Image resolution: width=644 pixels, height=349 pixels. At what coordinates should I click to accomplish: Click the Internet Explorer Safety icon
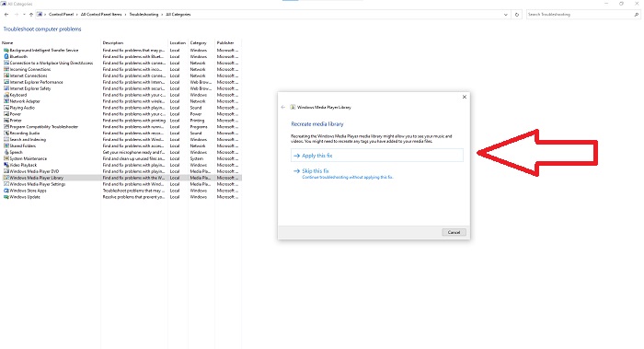[6, 88]
